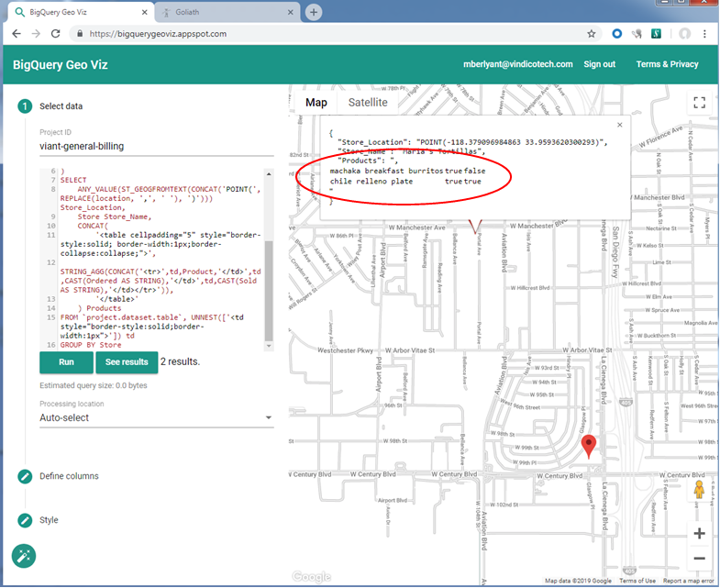Image resolution: width=720 pixels, height=588 pixels.
Task: Open a new browser tab
Action: tap(314, 13)
